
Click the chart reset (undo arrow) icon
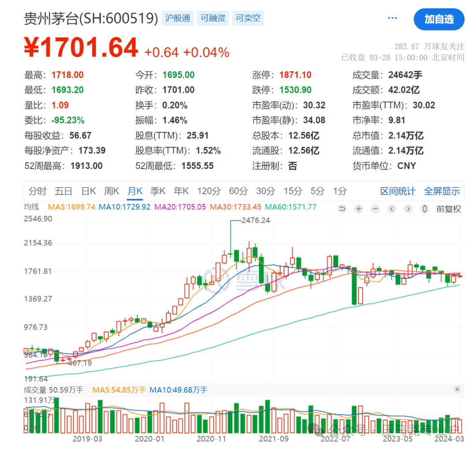[342, 209]
